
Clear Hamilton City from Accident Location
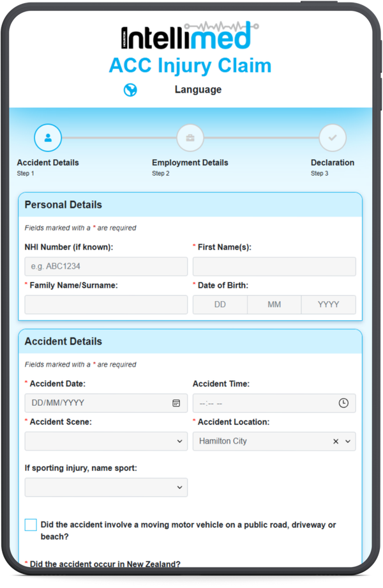pyautogui.click(x=336, y=442)
